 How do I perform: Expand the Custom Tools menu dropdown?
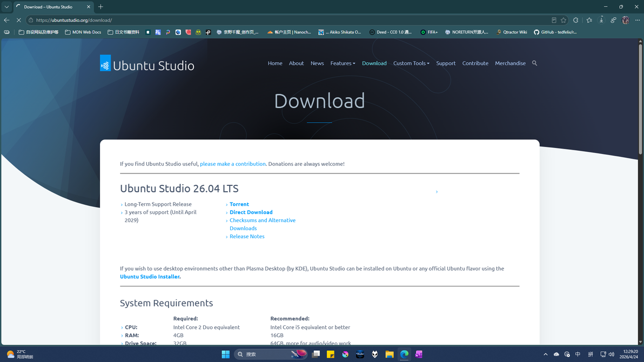tap(411, 63)
